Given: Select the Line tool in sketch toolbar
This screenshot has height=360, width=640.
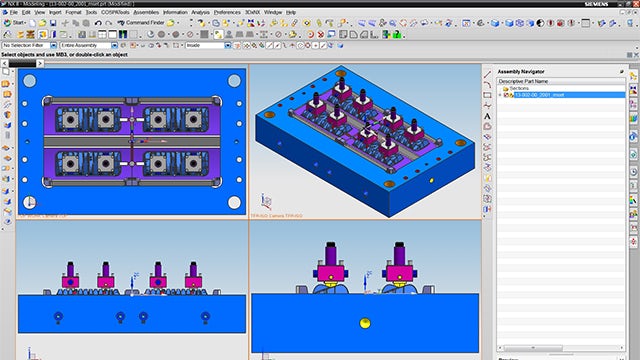Looking at the screenshot, I should click(x=487, y=75).
